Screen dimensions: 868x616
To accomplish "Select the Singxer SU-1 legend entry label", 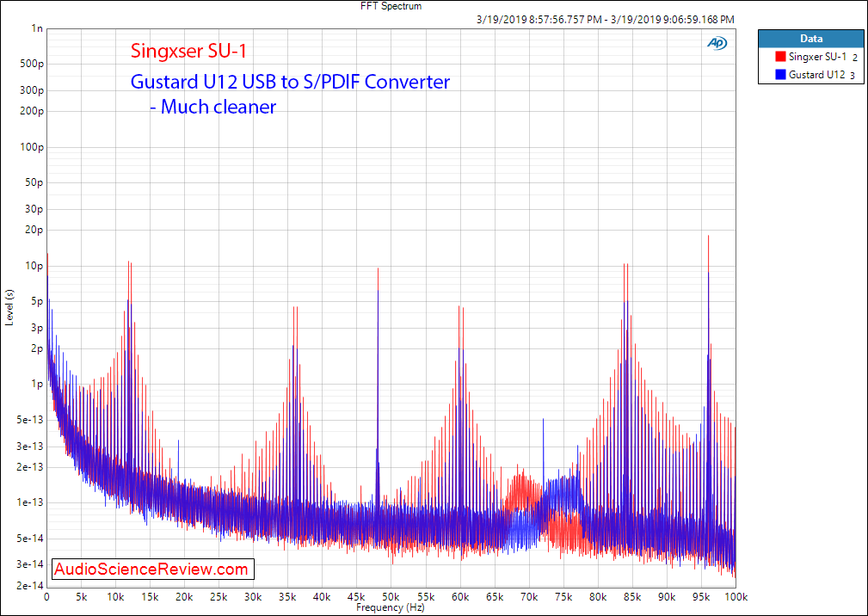I will (x=817, y=57).
